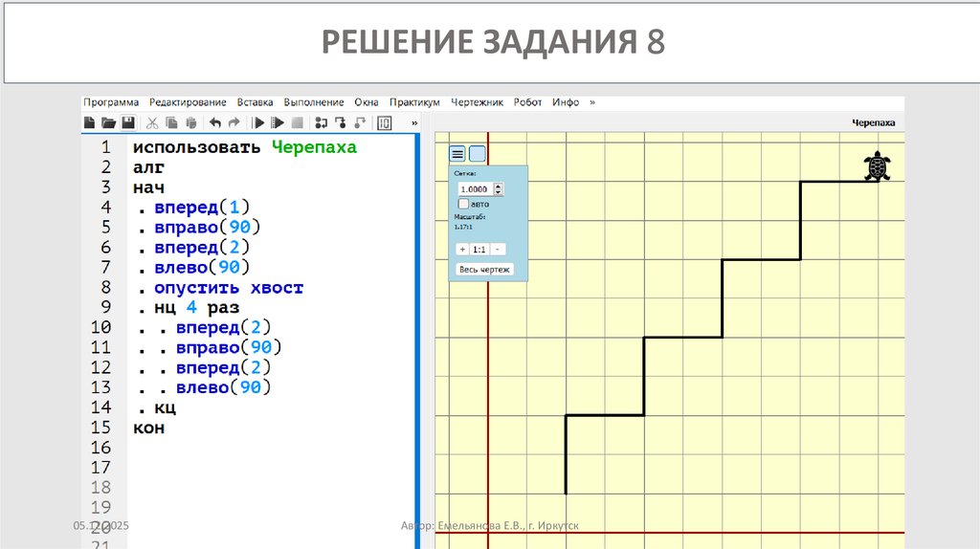The image size is (980, 549).
Task: Save the program with the floppy disk icon
Action: tap(128, 122)
